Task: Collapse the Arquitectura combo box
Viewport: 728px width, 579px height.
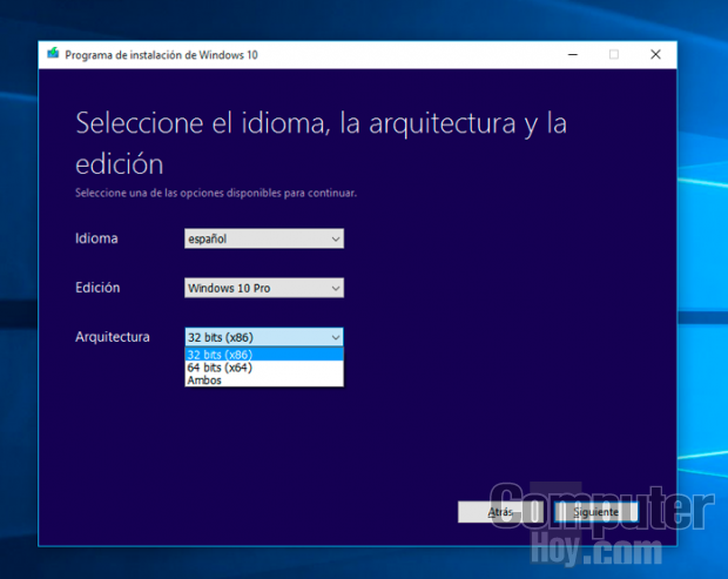Action: pos(264,337)
